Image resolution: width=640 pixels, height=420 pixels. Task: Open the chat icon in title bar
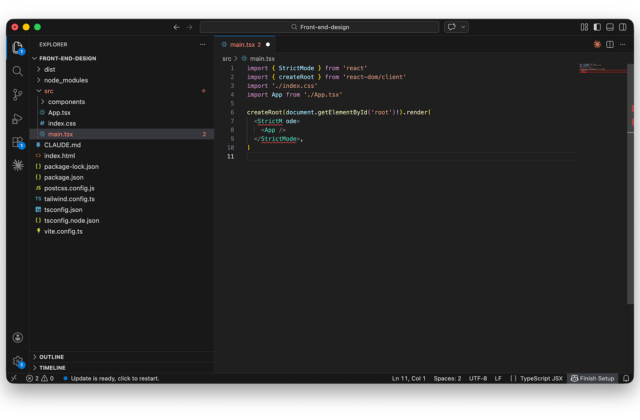(451, 27)
